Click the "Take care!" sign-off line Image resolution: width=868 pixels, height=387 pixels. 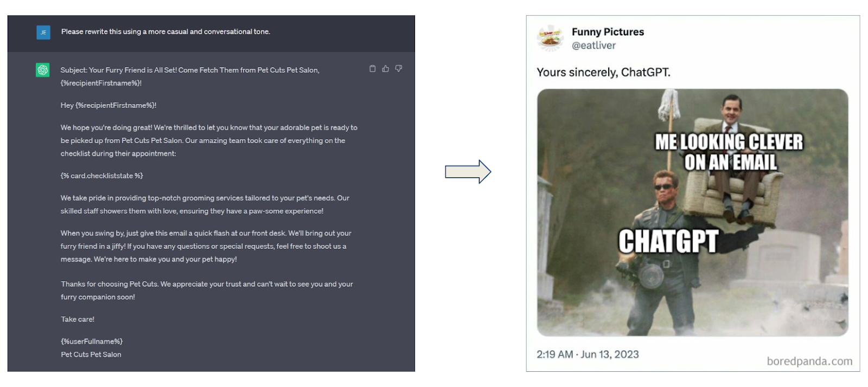pyautogui.click(x=78, y=320)
